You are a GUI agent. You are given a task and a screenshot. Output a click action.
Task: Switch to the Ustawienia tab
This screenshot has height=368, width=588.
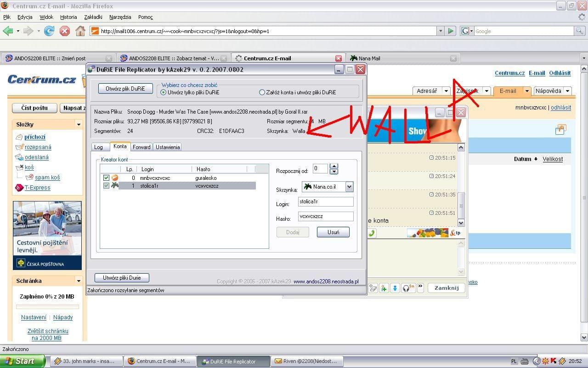168,147
